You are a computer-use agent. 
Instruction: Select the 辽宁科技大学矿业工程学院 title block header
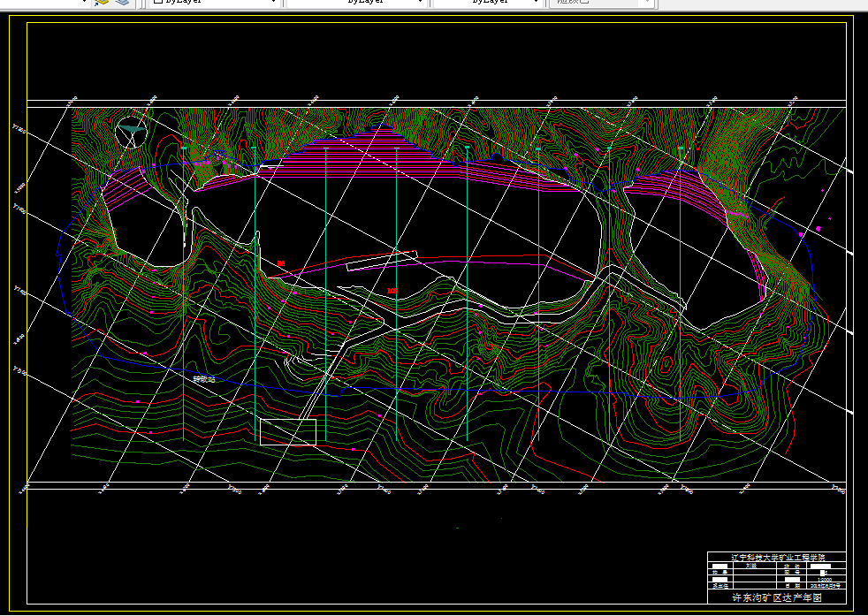[x=778, y=558]
